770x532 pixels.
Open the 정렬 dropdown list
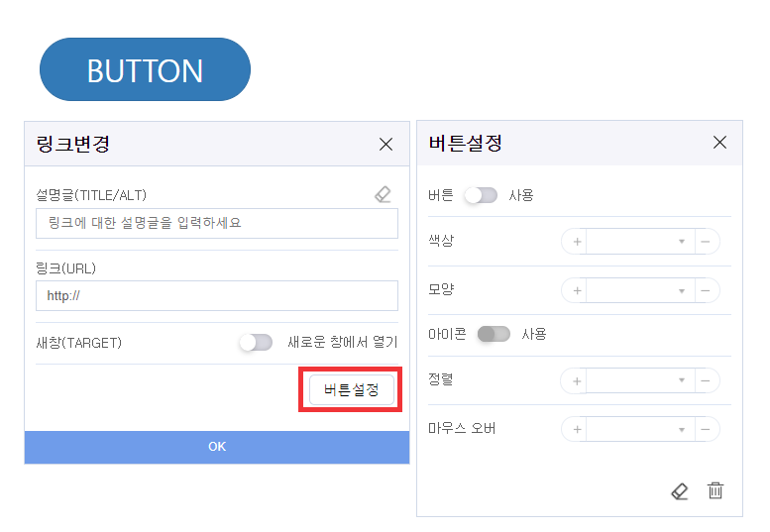pos(639,380)
